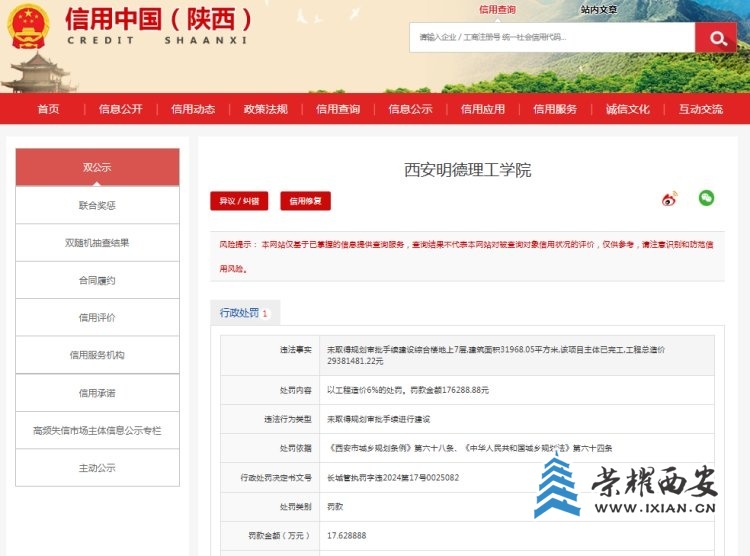The width and height of the screenshot is (750, 556).
Task: Click the 异议/纠错 button
Action: click(x=239, y=201)
